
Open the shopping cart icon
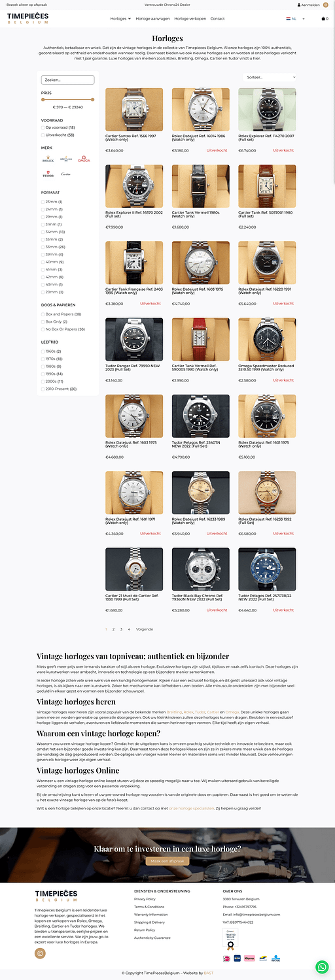pyautogui.click(x=325, y=19)
